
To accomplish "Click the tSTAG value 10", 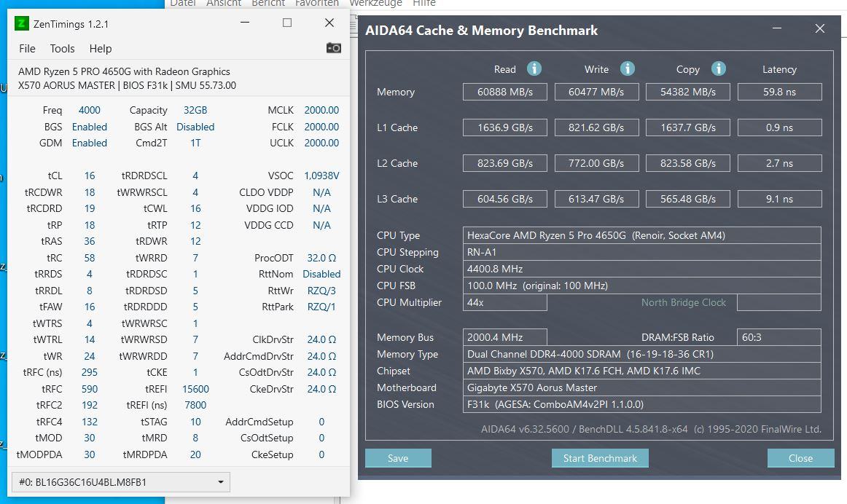I will [x=195, y=422].
